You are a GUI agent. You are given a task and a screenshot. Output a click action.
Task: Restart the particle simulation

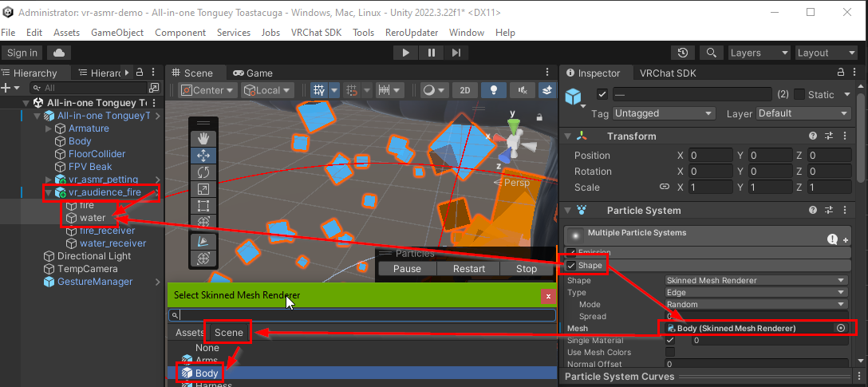coord(469,269)
